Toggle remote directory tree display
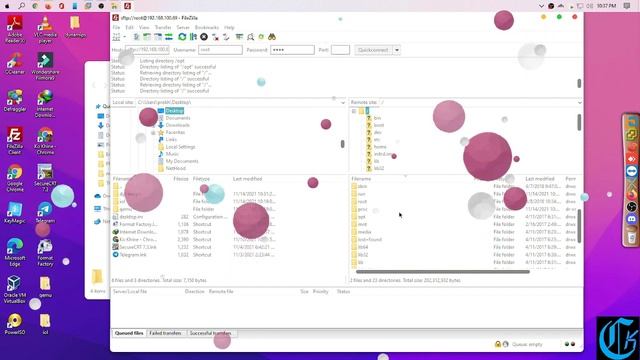This screenshot has height=360, width=640. tap(158, 37)
